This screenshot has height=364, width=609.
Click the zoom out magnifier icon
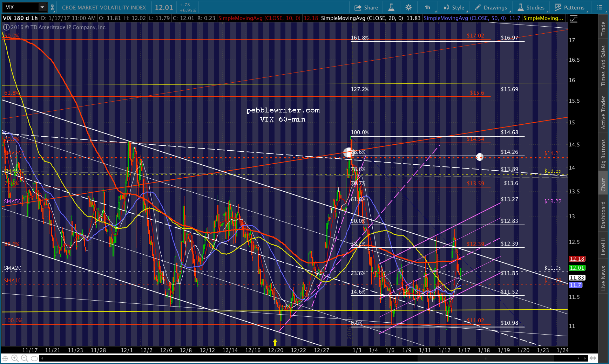pyautogui.click(x=25, y=358)
